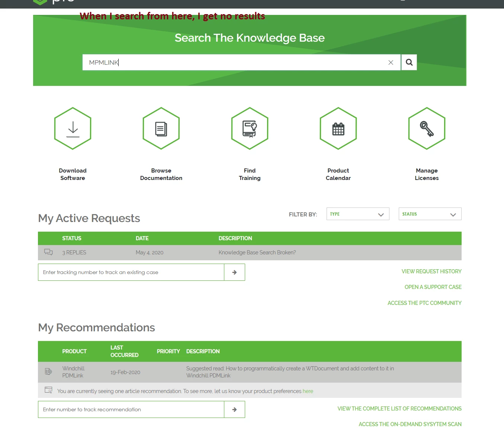Screen dimensions: 504x428
Task: Select Windchill PDMLink product cell
Action: pos(73,372)
